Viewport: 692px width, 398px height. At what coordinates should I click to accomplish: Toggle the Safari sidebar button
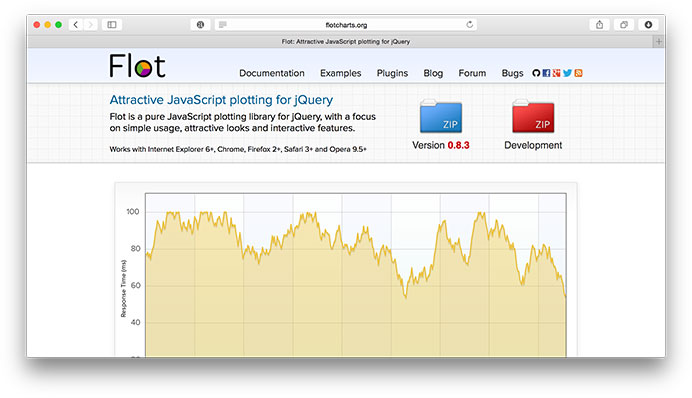pyautogui.click(x=112, y=25)
